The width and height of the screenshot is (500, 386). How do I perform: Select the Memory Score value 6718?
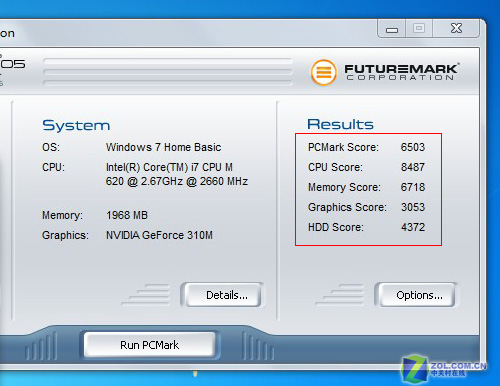click(413, 187)
